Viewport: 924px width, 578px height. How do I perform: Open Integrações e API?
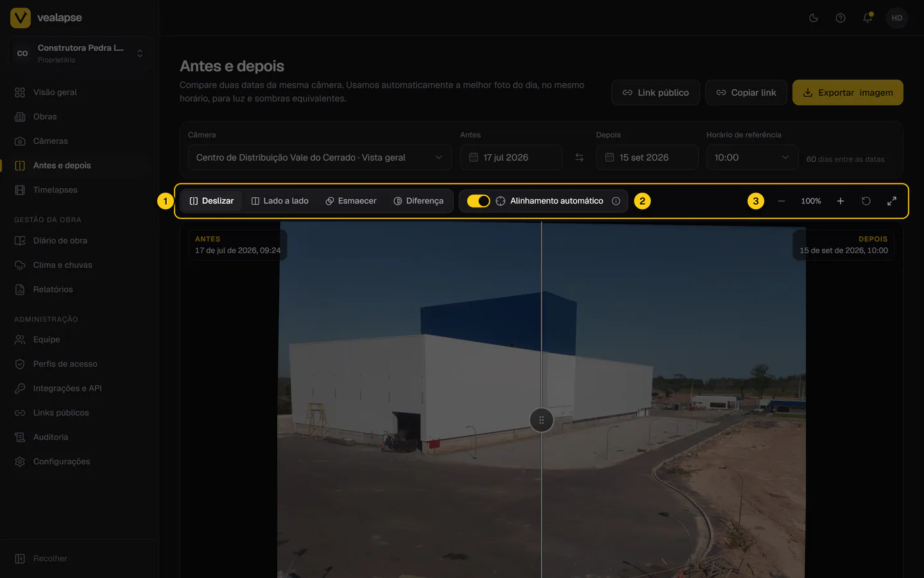(x=80, y=389)
